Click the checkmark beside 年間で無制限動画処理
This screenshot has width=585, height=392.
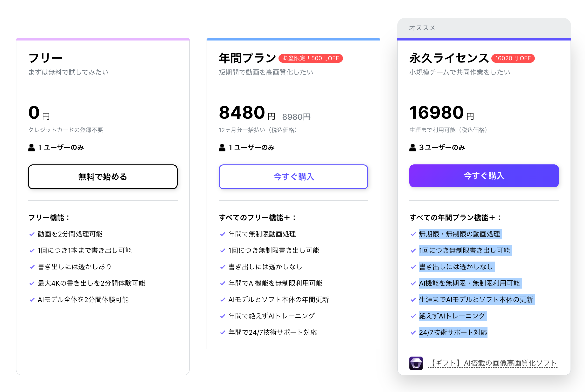pos(223,234)
